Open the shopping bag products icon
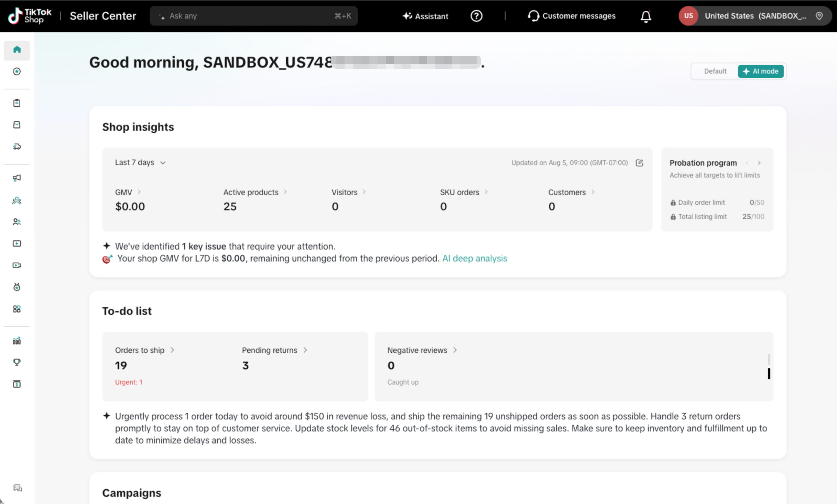The image size is (837, 504). [x=17, y=125]
